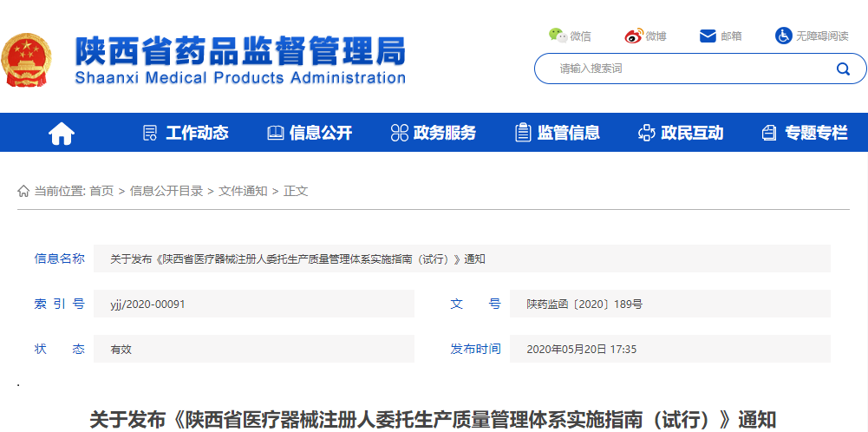The height and width of the screenshot is (432, 868).
Task: Click the home icon in navigation bar
Action: click(62, 133)
